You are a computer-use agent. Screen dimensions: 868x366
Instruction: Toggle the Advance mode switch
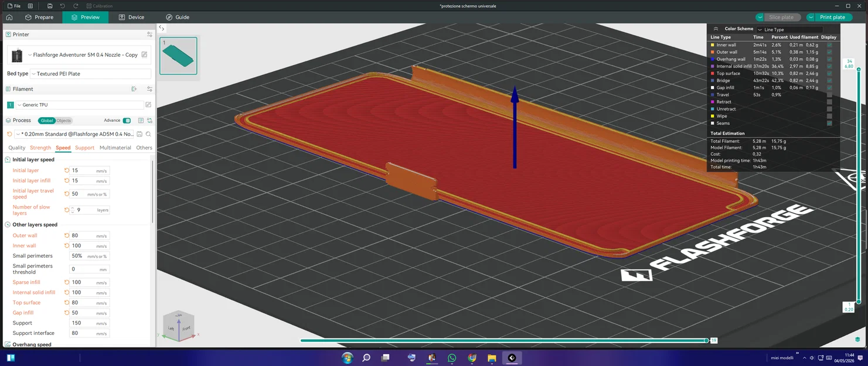pyautogui.click(x=127, y=121)
